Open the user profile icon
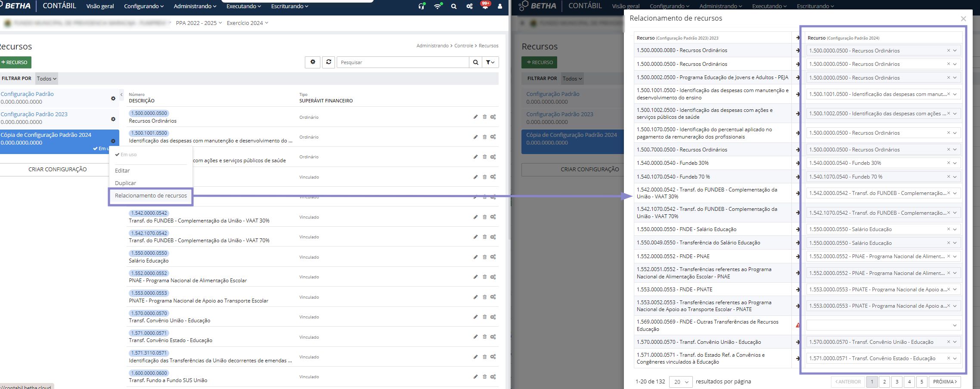980x389 pixels. pos(500,6)
